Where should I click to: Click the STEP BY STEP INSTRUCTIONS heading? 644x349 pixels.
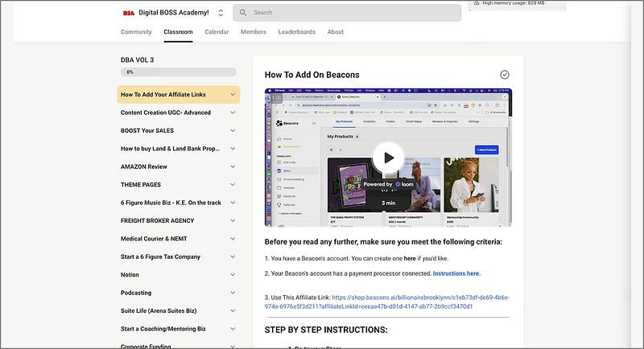click(x=326, y=331)
